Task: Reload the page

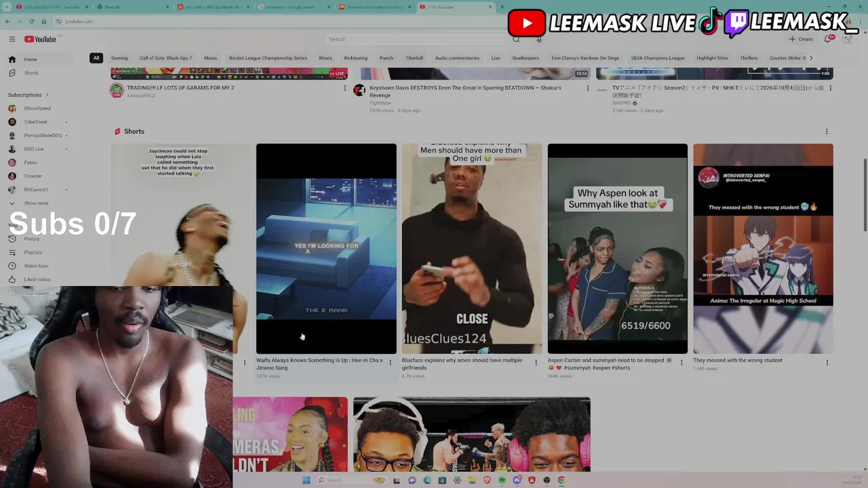Action: (x=31, y=21)
